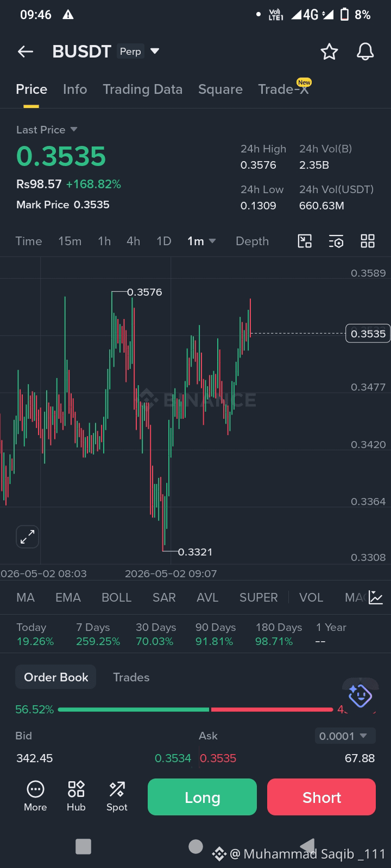391x868 pixels.
Task: Tap 30 Days 70.03% performance
Action: (x=156, y=634)
